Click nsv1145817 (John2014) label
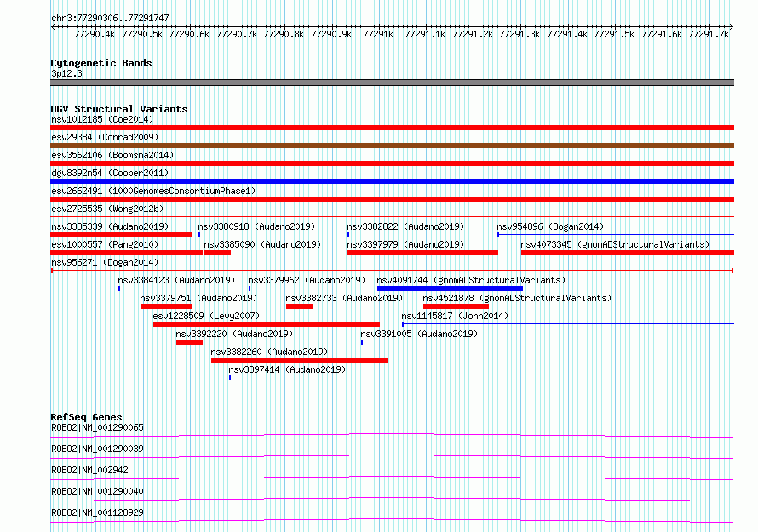 [455, 316]
